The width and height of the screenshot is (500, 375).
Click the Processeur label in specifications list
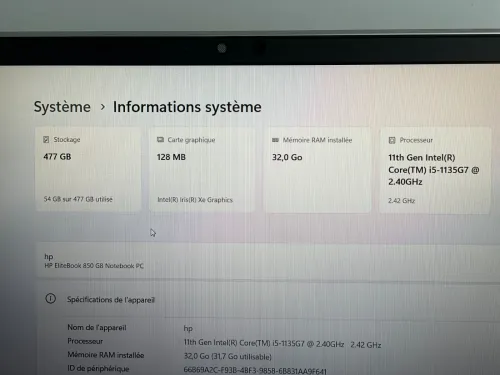click(85, 341)
